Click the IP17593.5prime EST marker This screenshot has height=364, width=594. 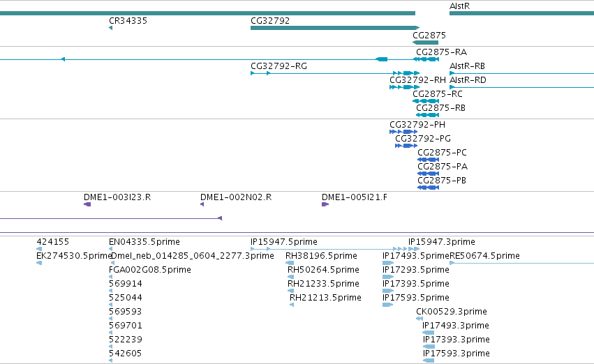(388, 305)
